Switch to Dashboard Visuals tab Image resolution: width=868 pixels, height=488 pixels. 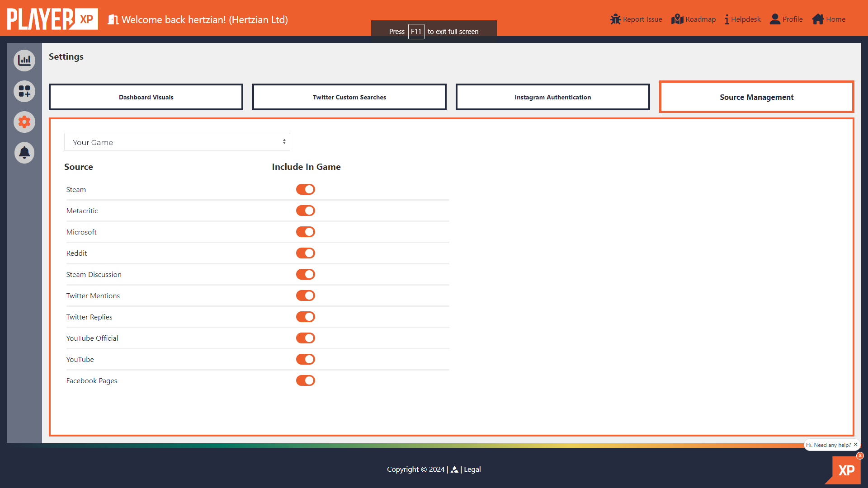(146, 97)
